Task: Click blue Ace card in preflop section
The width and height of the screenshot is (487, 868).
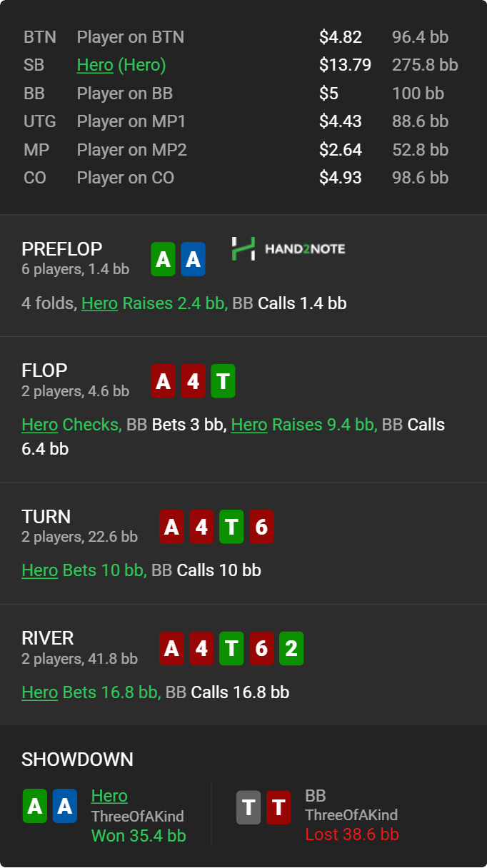Action: [193, 259]
